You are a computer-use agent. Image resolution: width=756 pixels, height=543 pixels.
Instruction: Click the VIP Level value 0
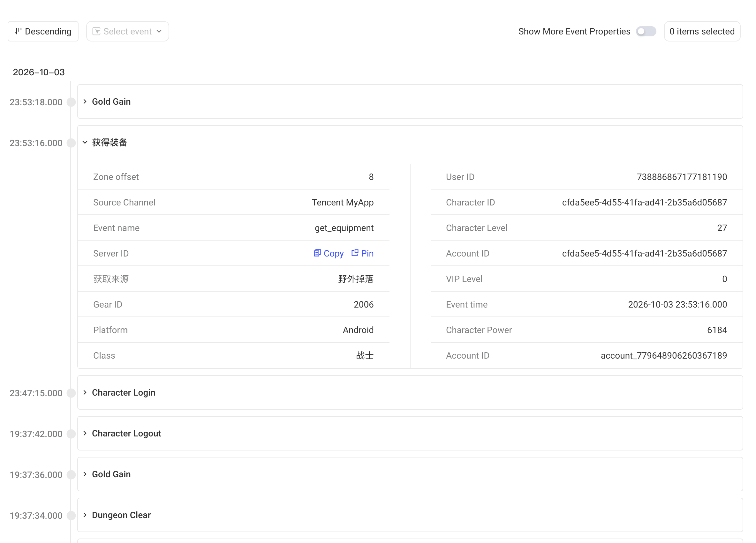coord(724,279)
